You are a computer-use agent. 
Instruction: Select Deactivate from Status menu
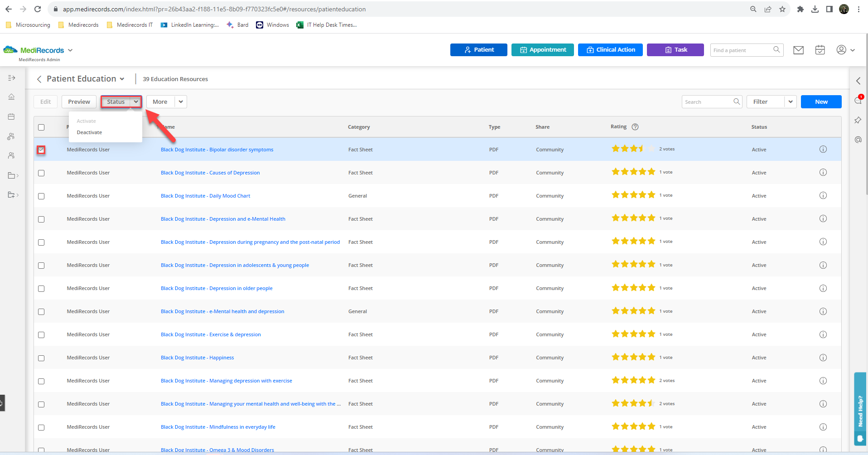[89, 132]
